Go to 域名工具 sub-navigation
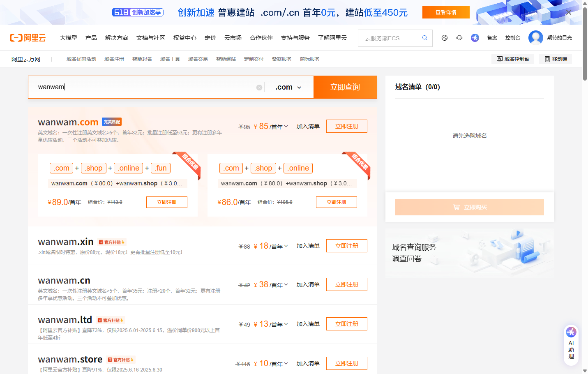This screenshot has height=374, width=588. click(170, 59)
